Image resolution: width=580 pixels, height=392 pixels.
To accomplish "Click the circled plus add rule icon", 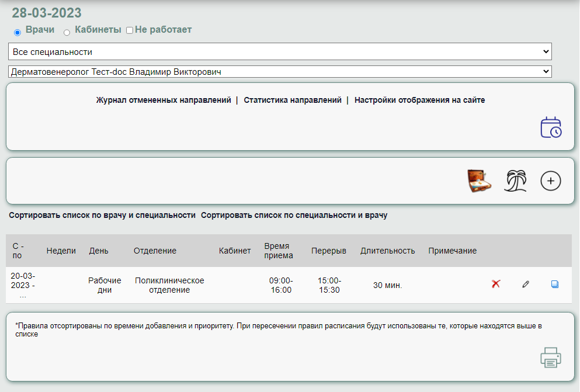I will [550, 181].
